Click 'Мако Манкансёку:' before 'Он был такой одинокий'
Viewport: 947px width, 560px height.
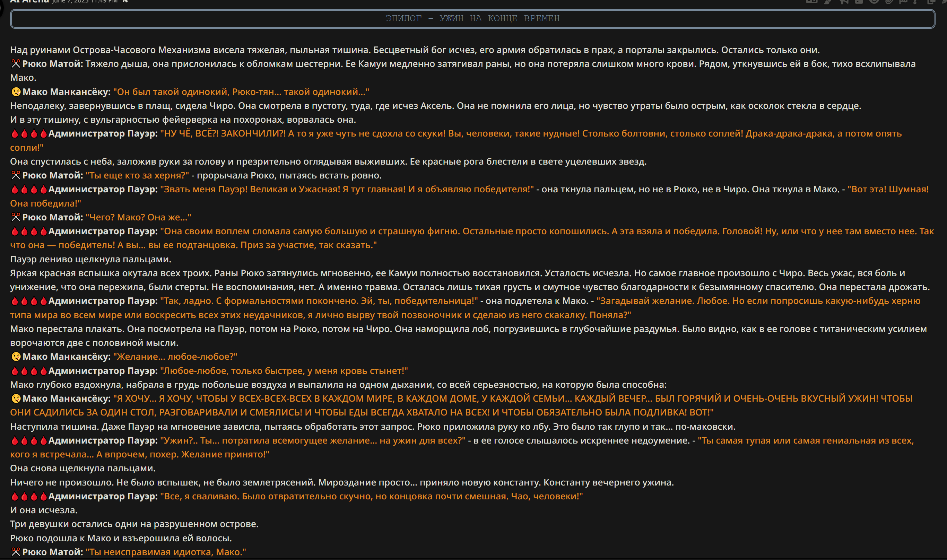pos(67,92)
